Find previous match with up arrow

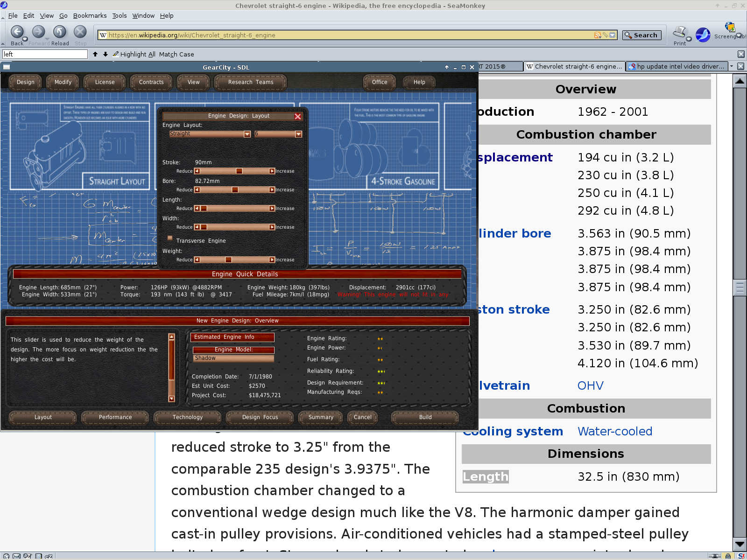coord(95,54)
